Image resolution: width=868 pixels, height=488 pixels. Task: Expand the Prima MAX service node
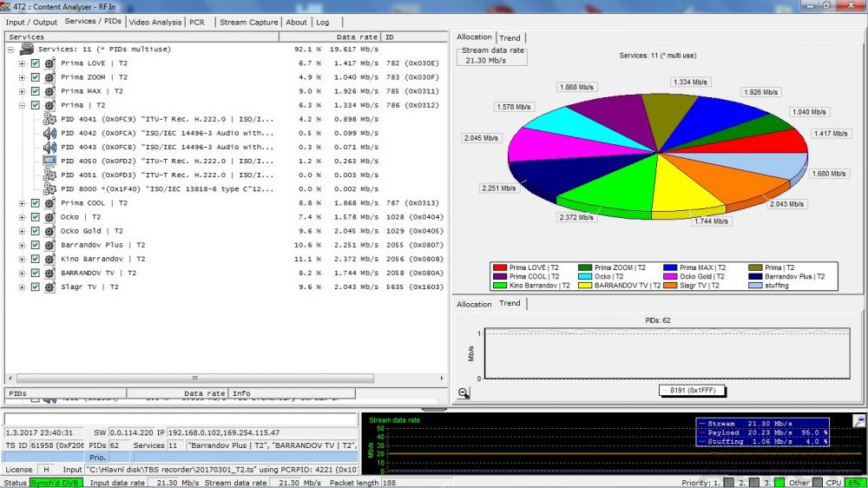(x=23, y=91)
